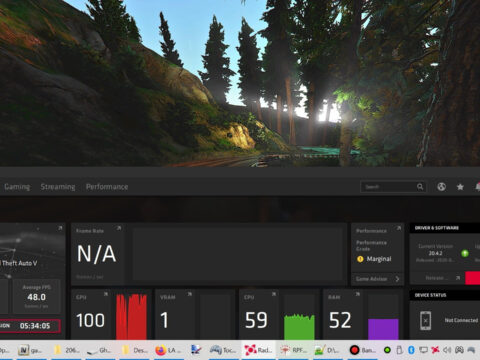This screenshot has width=480, height=360.
Task: Open the Gaming tab
Action: 17,187
